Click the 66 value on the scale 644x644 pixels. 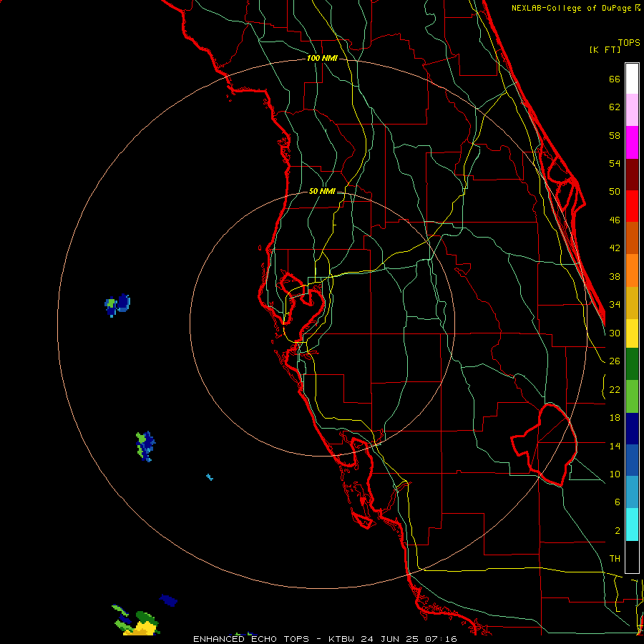[x=615, y=79]
